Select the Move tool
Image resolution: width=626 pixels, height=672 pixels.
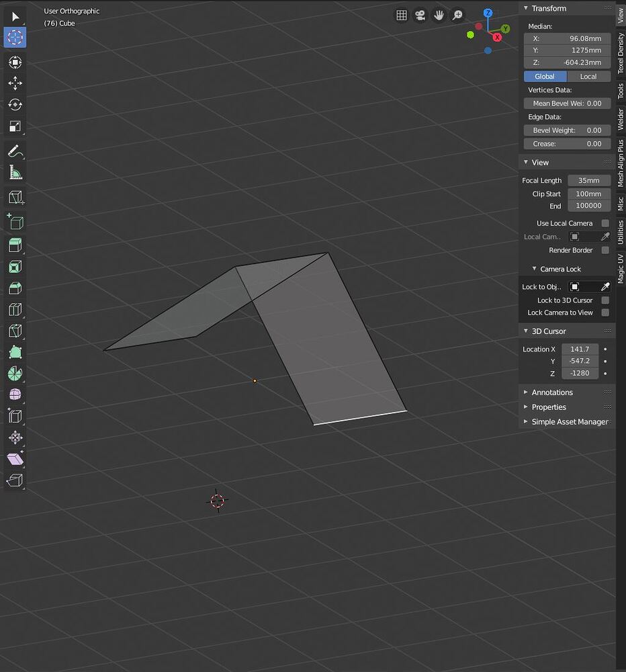pyautogui.click(x=15, y=83)
